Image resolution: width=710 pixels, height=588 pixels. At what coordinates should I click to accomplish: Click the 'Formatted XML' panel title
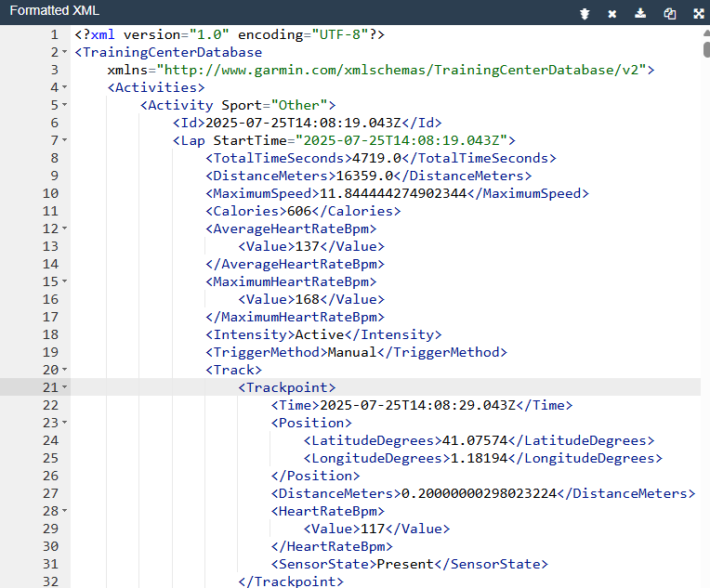(54, 10)
